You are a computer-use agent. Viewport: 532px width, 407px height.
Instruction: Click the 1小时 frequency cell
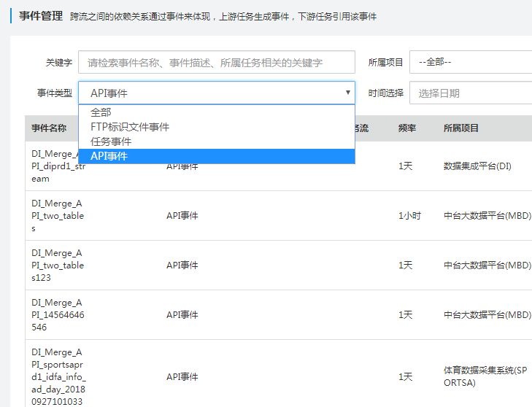click(x=409, y=216)
